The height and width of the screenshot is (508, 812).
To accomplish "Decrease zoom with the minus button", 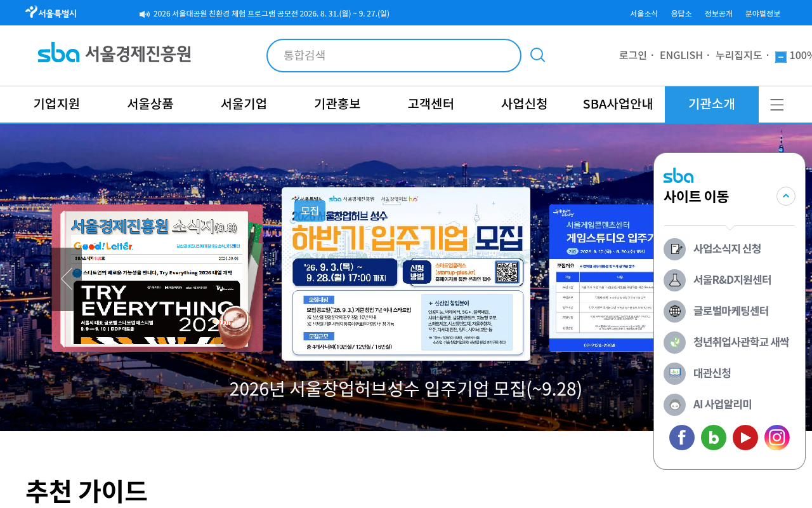I will (781, 57).
